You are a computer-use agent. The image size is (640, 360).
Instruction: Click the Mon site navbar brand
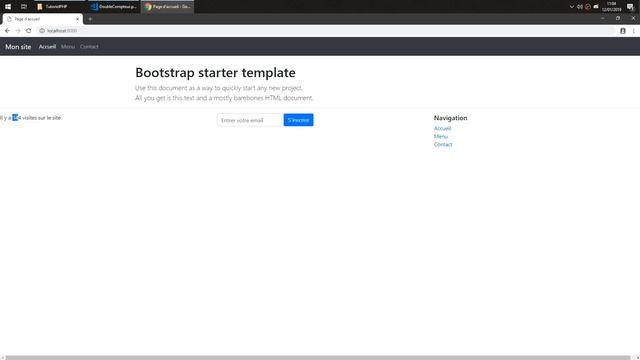(x=18, y=47)
